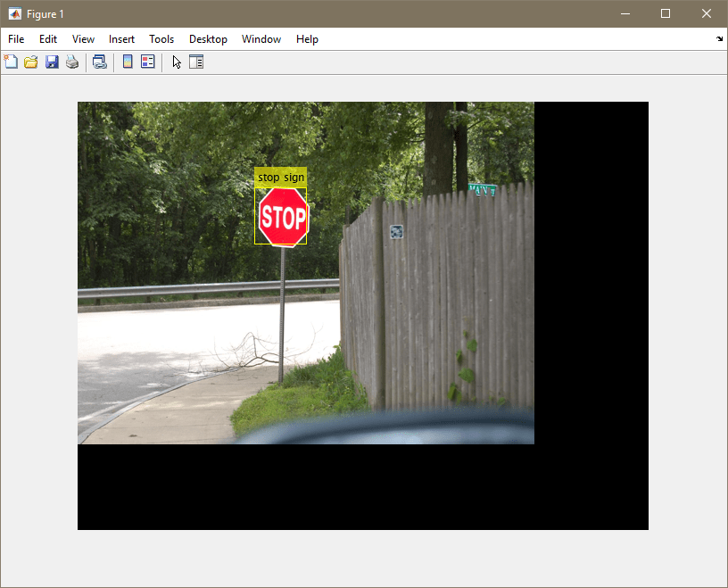The image size is (728, 588).
Task: Open the Tools menu
Action: coord(161,39)
